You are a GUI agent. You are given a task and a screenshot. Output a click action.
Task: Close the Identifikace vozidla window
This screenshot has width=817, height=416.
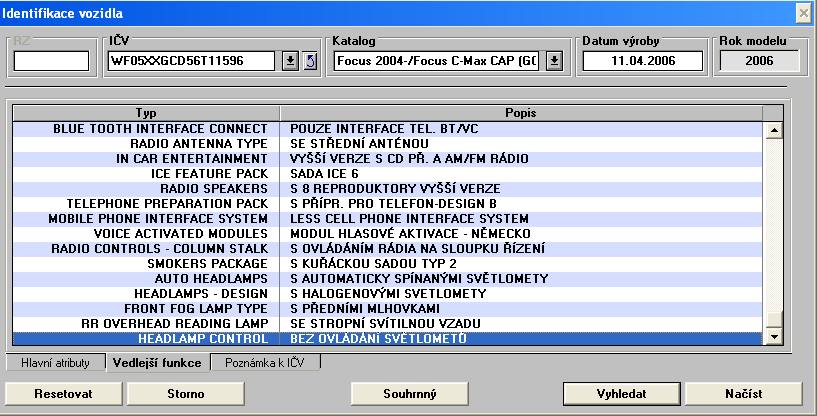(x=802, y=12)
